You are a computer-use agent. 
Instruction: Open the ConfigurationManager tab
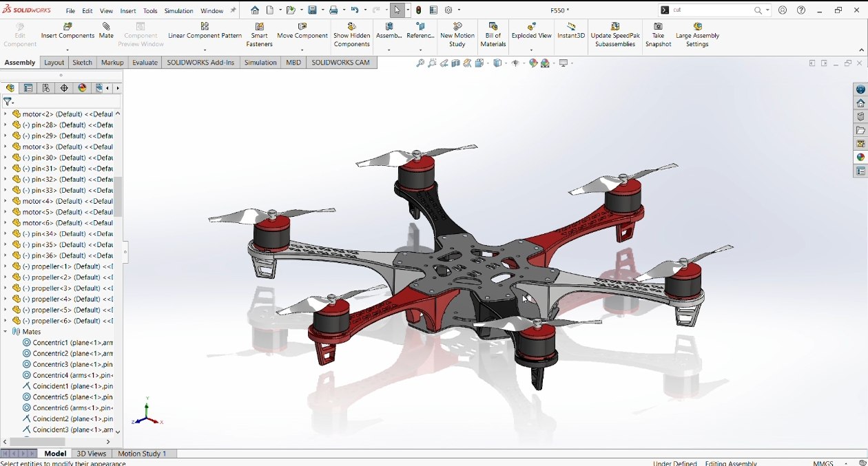(46, 88)
